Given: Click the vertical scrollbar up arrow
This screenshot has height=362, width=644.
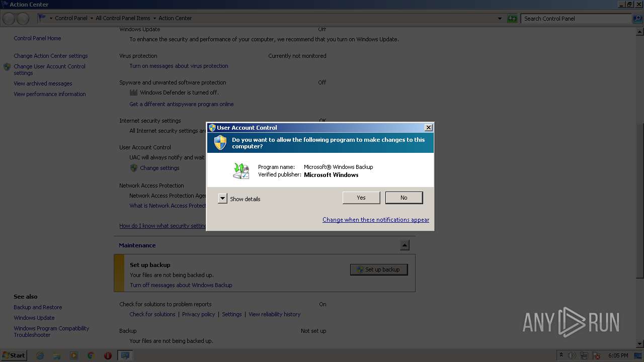Looking at the screenshot, I should (x=640, y=31).
